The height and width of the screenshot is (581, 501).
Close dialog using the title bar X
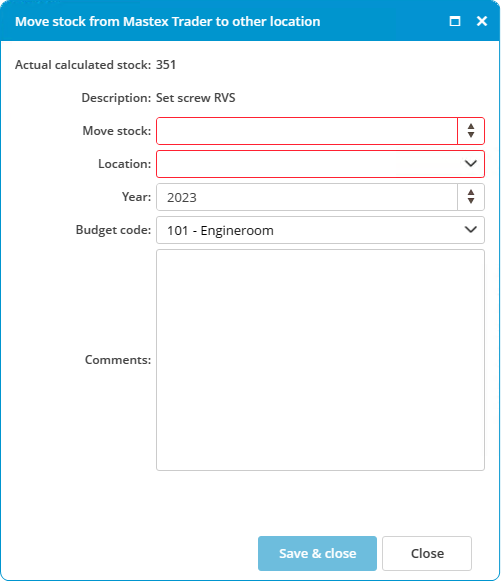pos(482,21)
